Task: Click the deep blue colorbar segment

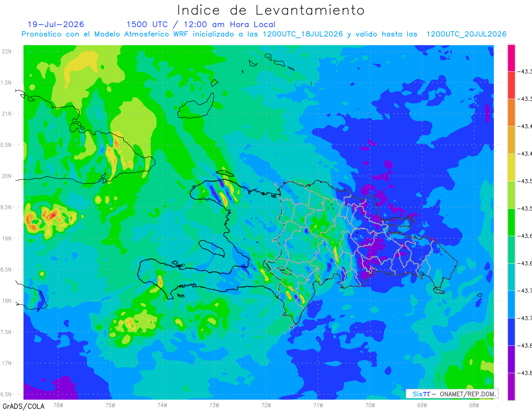Action: [511, 332]
